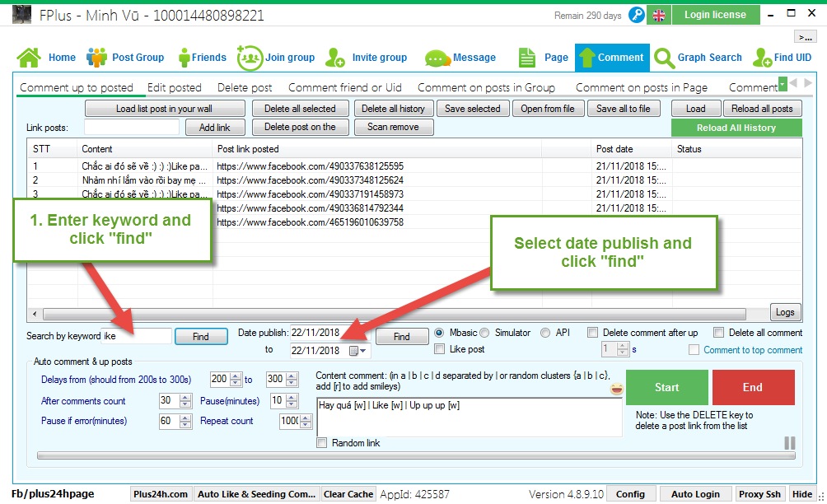Image resolution: width=827 pixels, height=504 pixels.
Task: Adjust the delay-to 300 stepper
Action: coord(292,380)
